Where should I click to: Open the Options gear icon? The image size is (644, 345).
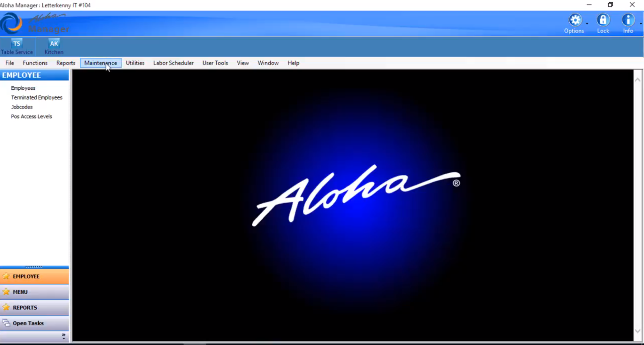coord(575,20)
